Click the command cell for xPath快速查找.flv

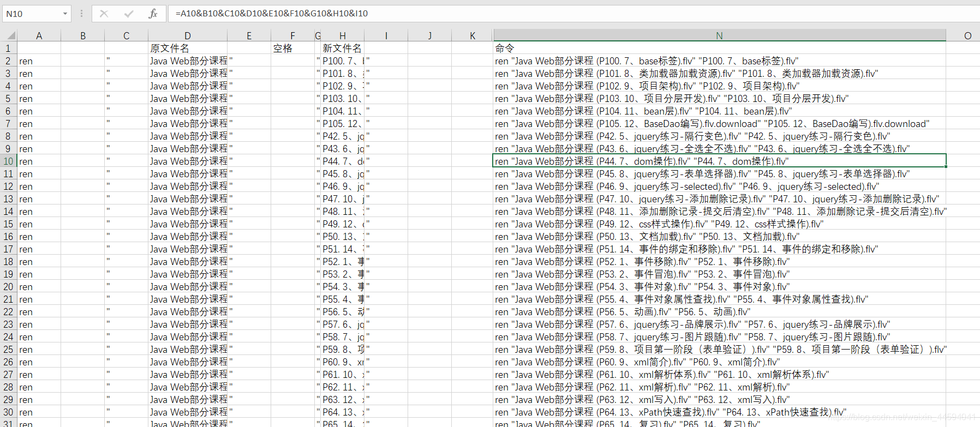pyautogui.click(x=720, y=412)
